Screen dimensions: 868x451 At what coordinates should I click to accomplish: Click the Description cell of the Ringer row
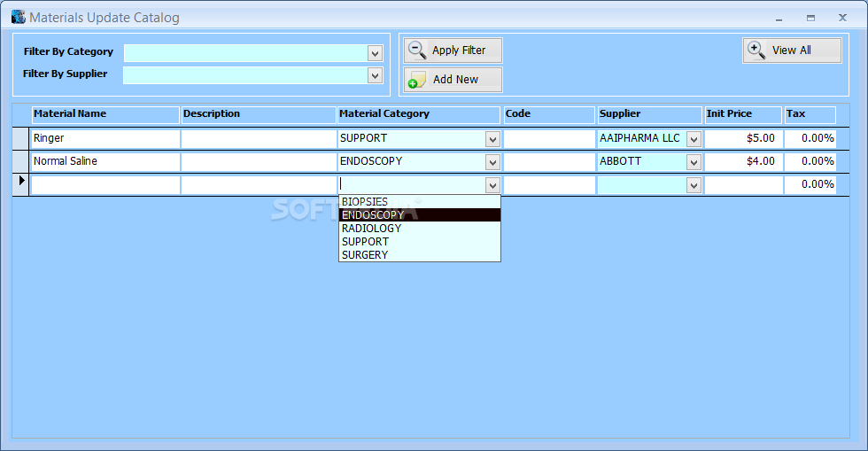(x=259, y=138)
